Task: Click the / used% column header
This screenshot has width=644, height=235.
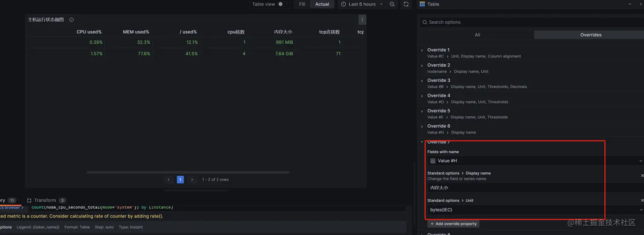Action: 188,32
